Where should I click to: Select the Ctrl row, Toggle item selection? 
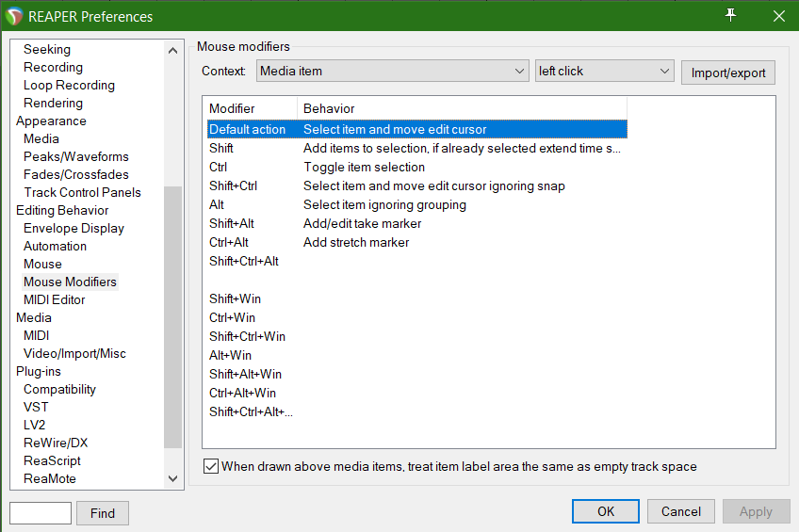(416, 167)
